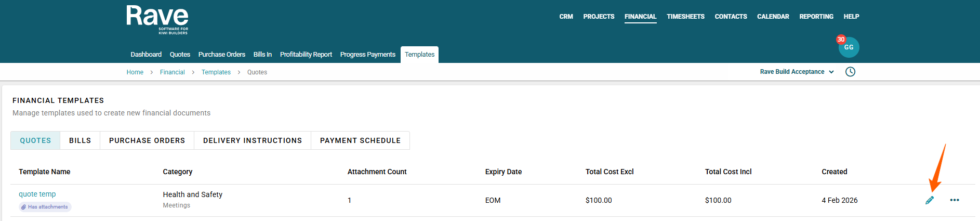
Task: Click the pencil edit icon for quote temp
Action: point(930,200)
